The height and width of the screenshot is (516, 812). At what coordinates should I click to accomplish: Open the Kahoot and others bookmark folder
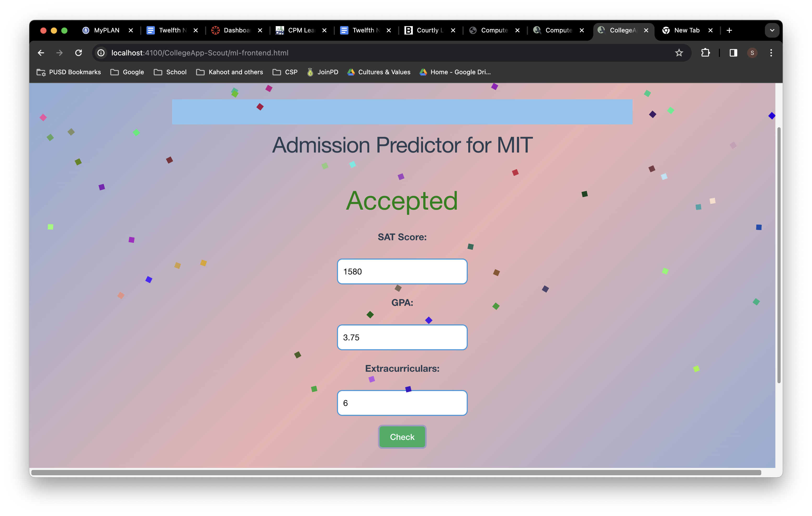tap(229, 72)
